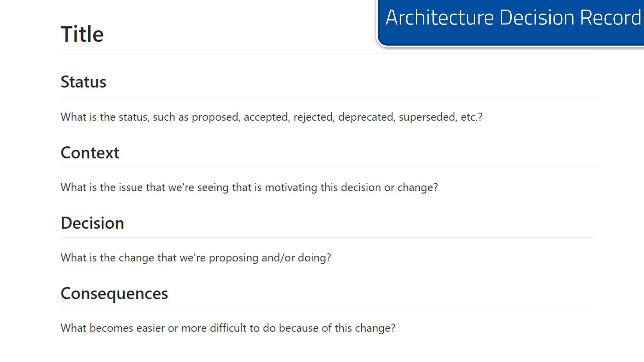Click the sentence about the motivating issue
The width and height of the screenshot is (644, 362).
click(x=249, y=187)
